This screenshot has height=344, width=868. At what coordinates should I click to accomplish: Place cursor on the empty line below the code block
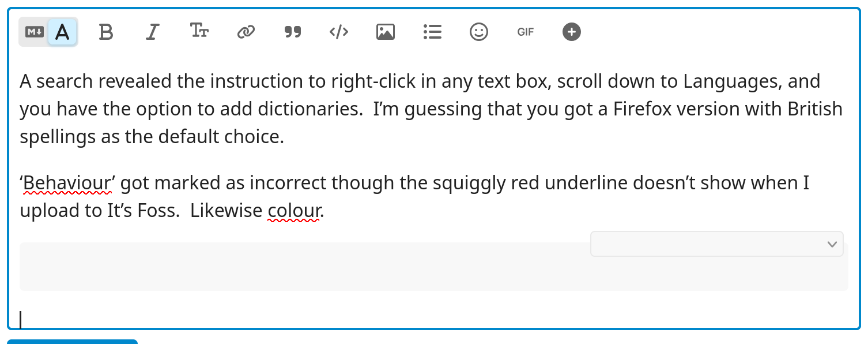point(433,319)
